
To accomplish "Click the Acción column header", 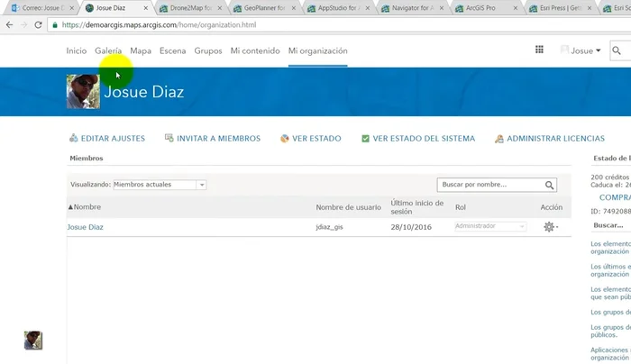I will [x=552, y=207].
